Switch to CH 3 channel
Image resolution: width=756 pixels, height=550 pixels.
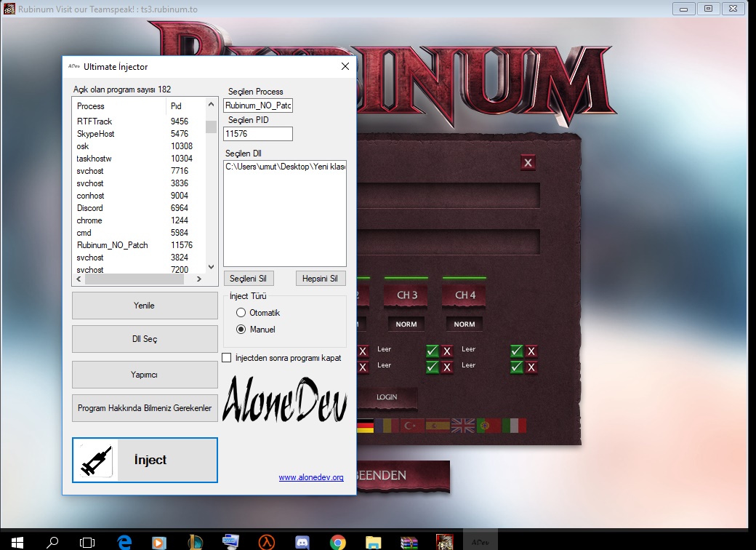click(406, 295)
